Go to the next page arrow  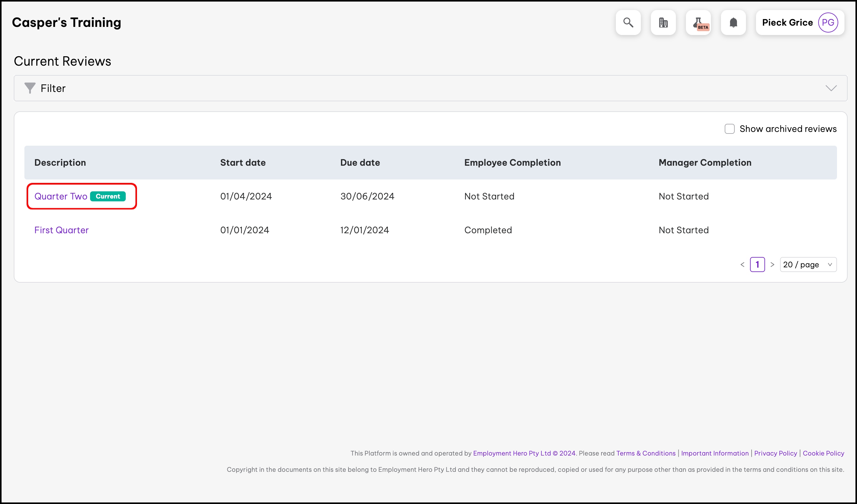pyautogui.click(x=772, y=265)
